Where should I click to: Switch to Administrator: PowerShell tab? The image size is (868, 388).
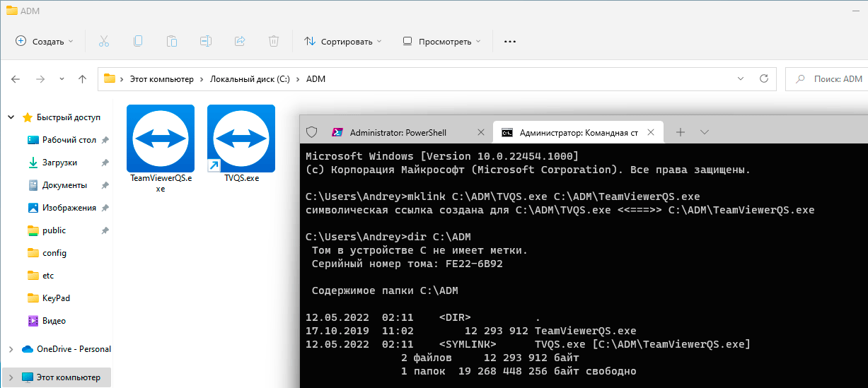(x=407, y=132)
